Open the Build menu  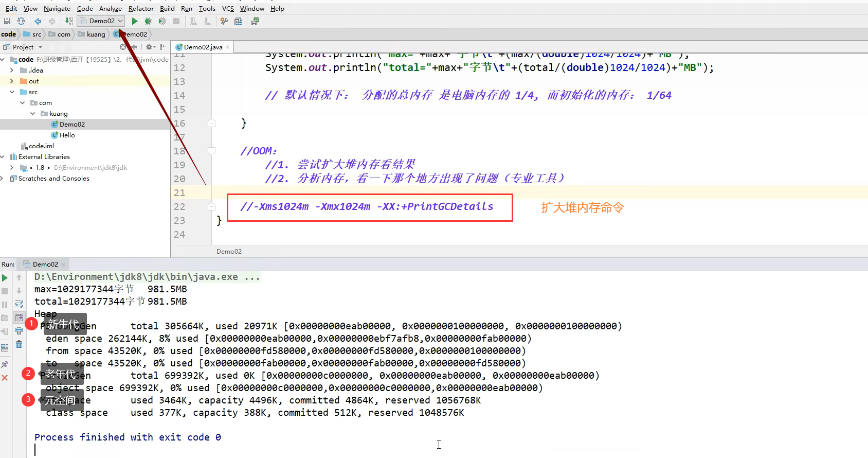(167, 8)
